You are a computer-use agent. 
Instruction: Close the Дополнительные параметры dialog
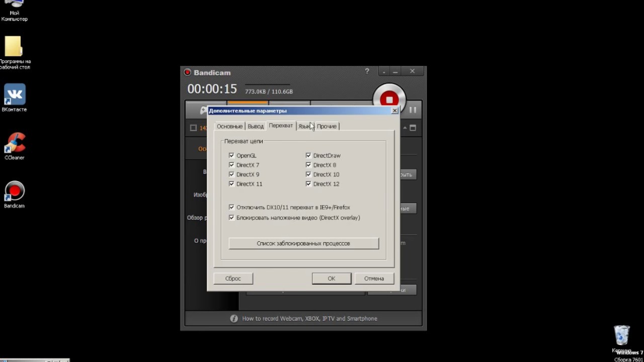[394, 111]
